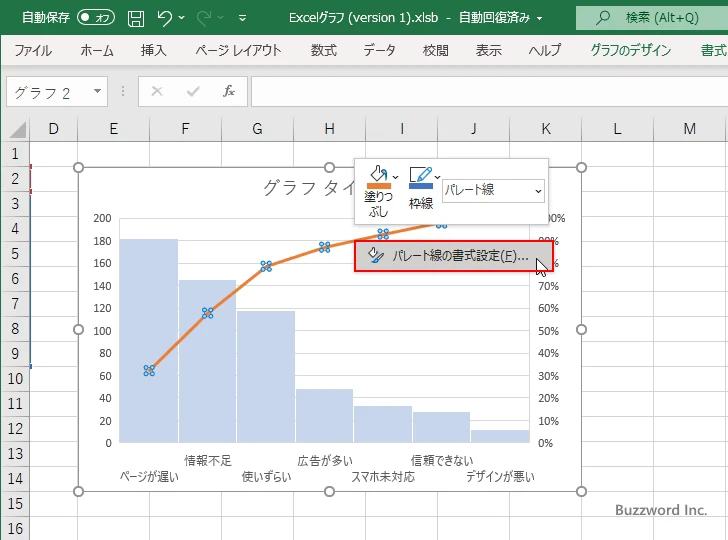This screenshot has width=728, height=540.
Task: Toggle the 自動保存 switch
Action: point(96,18)
